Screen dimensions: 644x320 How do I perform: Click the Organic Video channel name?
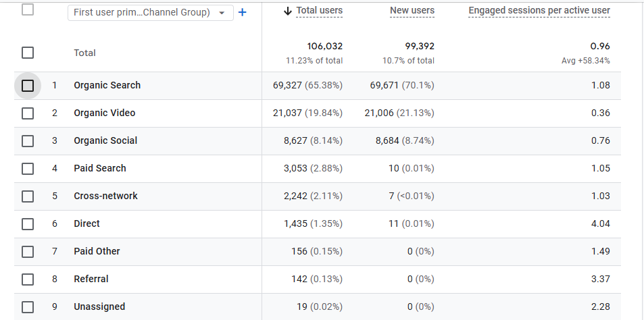coord(104,113)
